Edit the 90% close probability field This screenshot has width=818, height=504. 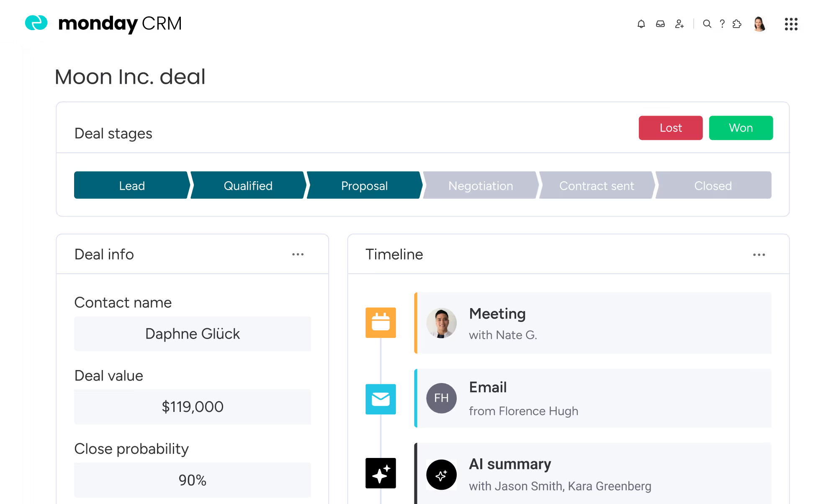(193, 480)
